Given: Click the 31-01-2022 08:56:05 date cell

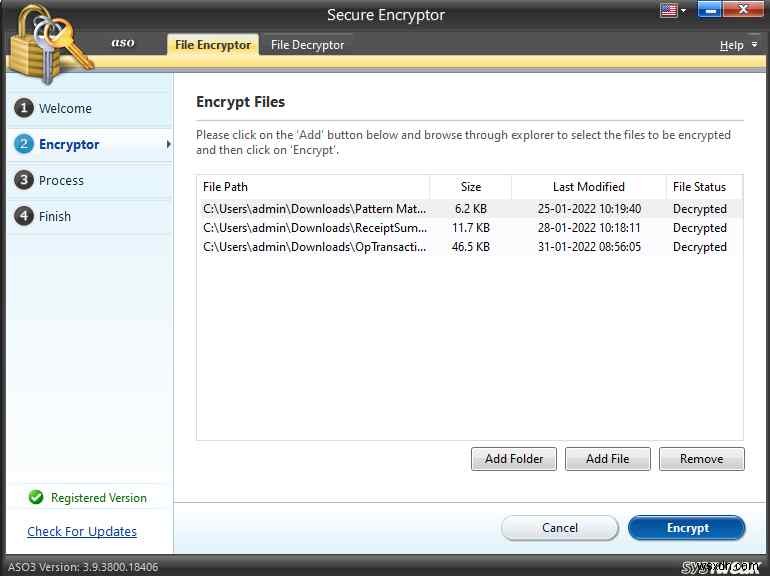Looking at the screenshot, I should [589, 247].
